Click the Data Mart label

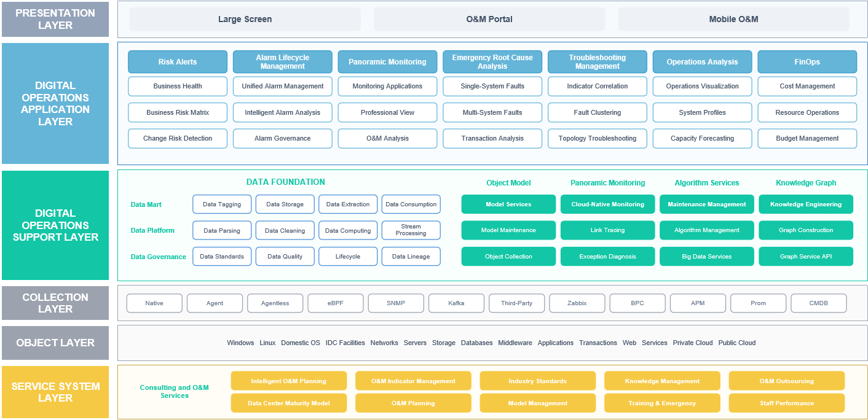pos(146,204)
